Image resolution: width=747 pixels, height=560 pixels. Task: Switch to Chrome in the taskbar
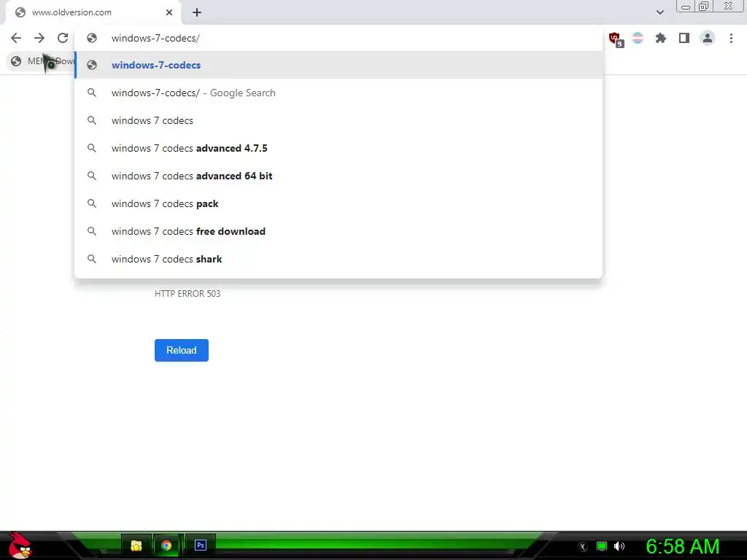tap(166, 545)
